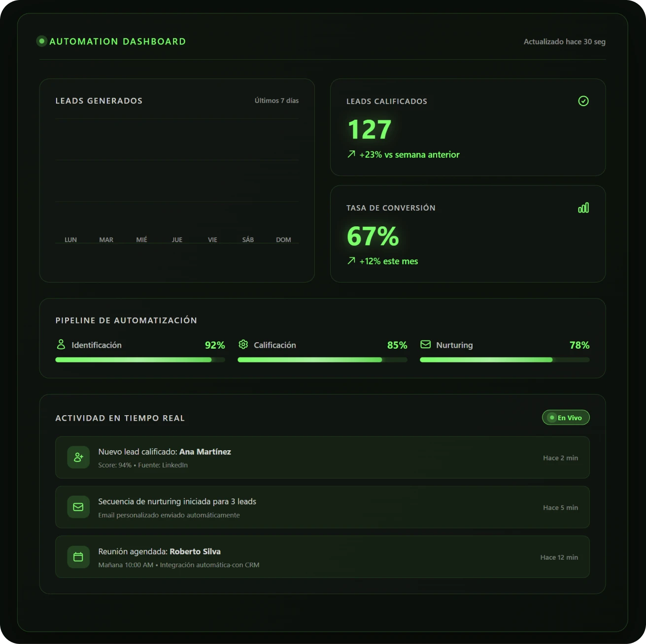The image size is (646, 644).
Task: Switch to the Pipeline de Automatización section
Action: click(126, 320)
